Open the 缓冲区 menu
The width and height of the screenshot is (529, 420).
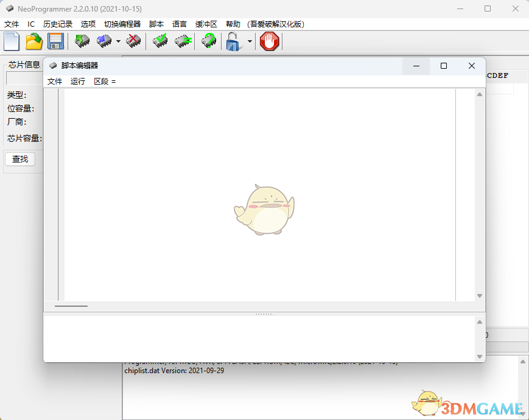click(x=206, y=24)
